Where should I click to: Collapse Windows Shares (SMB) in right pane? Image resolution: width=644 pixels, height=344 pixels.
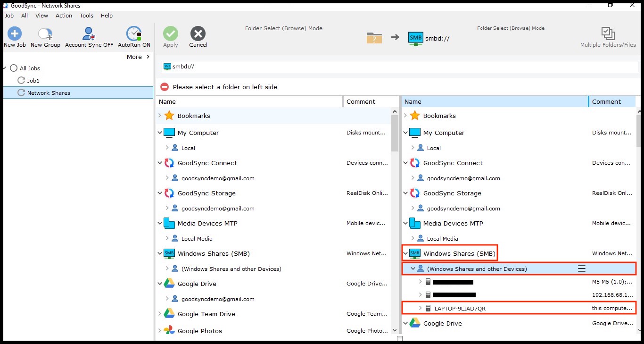[405, 253]
